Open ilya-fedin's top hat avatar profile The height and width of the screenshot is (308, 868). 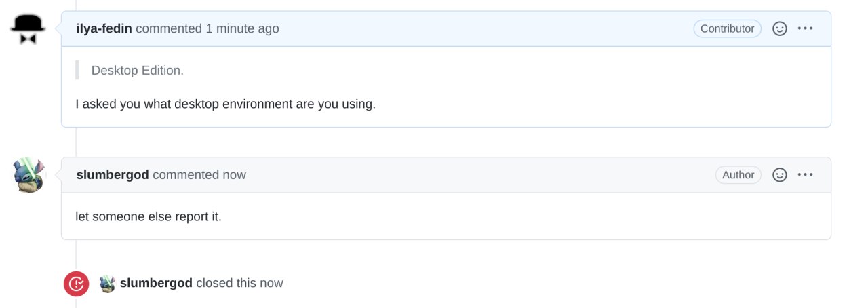[x=28, y=29]
